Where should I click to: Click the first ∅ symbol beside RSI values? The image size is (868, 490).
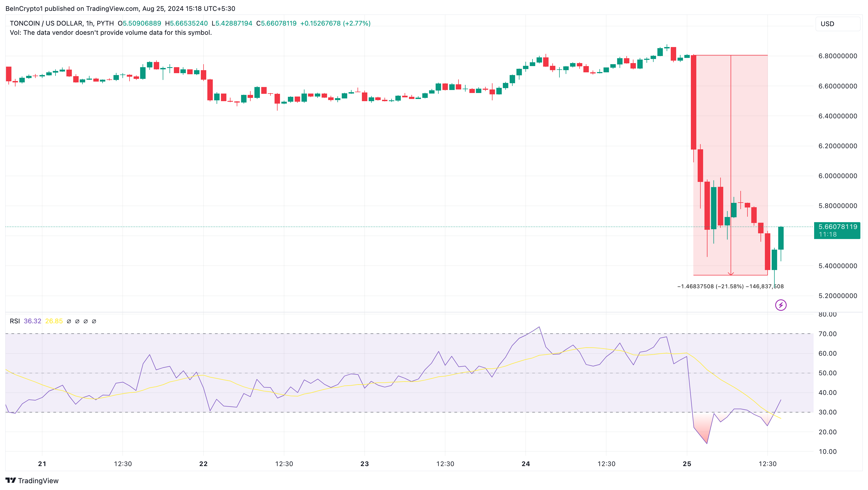[x=69, y=321]
